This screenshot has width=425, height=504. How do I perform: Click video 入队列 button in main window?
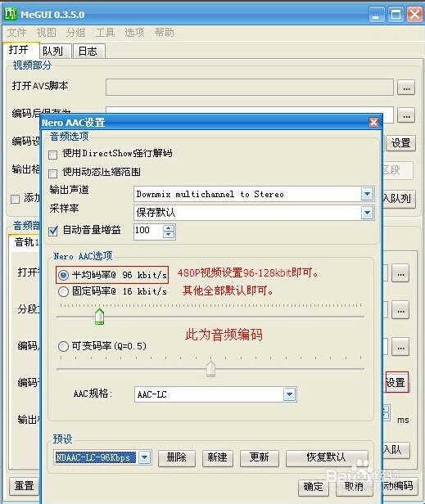pos(398,199)
